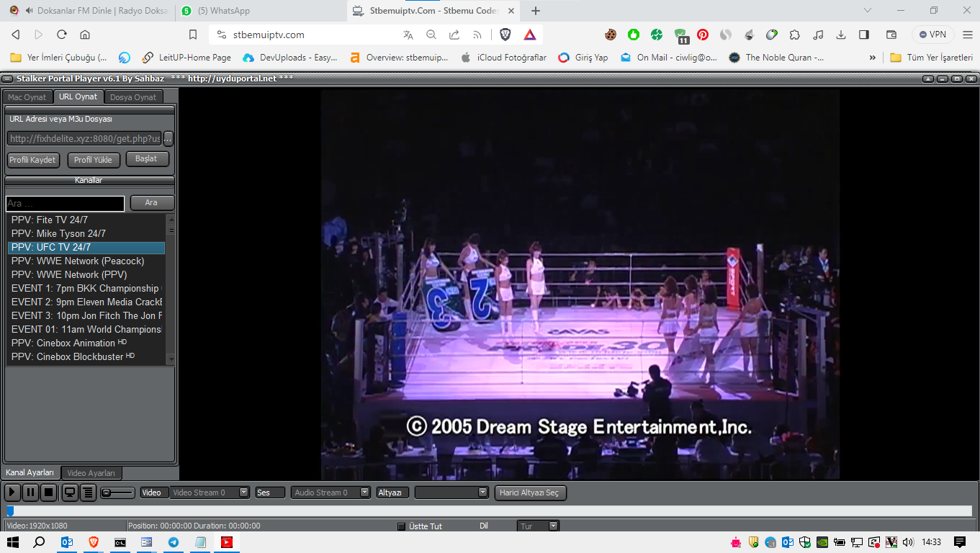This screenshot has height=553, width=980.
Task: Open the Tüm Yer İşaretleri bookmarks folder
Action: 931,58
